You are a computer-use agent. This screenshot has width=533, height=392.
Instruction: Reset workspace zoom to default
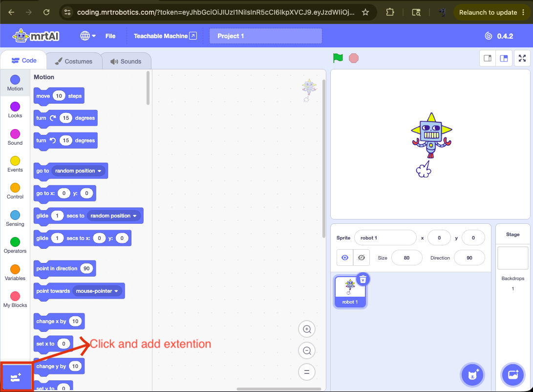(307, 372)
